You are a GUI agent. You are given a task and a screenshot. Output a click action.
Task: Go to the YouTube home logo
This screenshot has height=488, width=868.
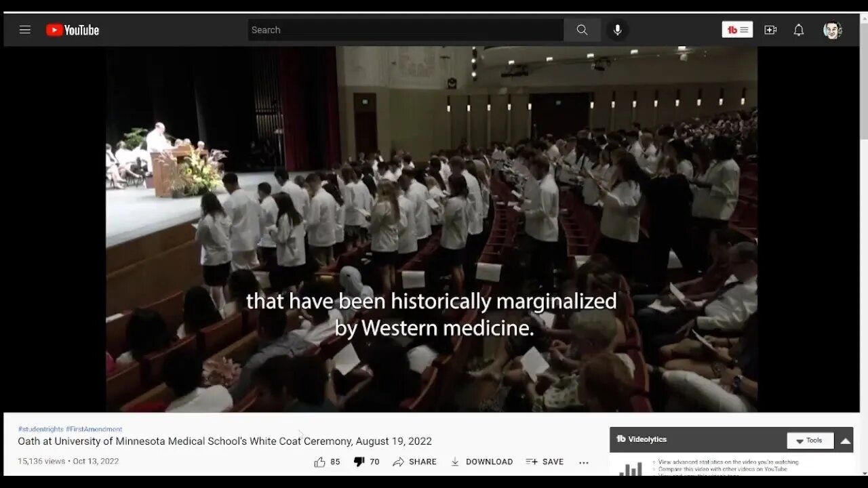tap(73, 30)
